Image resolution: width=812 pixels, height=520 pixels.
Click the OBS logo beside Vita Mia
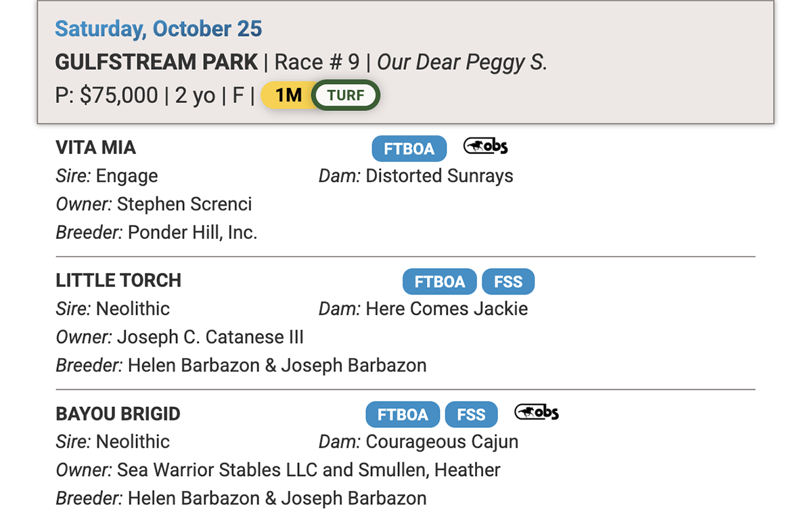click(x=485, y=146)
